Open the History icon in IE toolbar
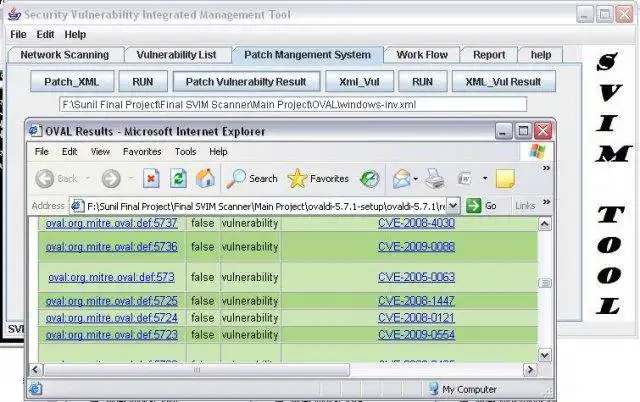The image size is (640, 402). [369, 179]
